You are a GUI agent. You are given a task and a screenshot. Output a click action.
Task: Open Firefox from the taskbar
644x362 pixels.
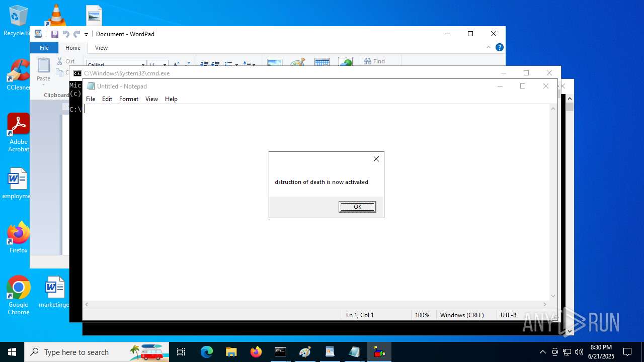pos(256,352)
